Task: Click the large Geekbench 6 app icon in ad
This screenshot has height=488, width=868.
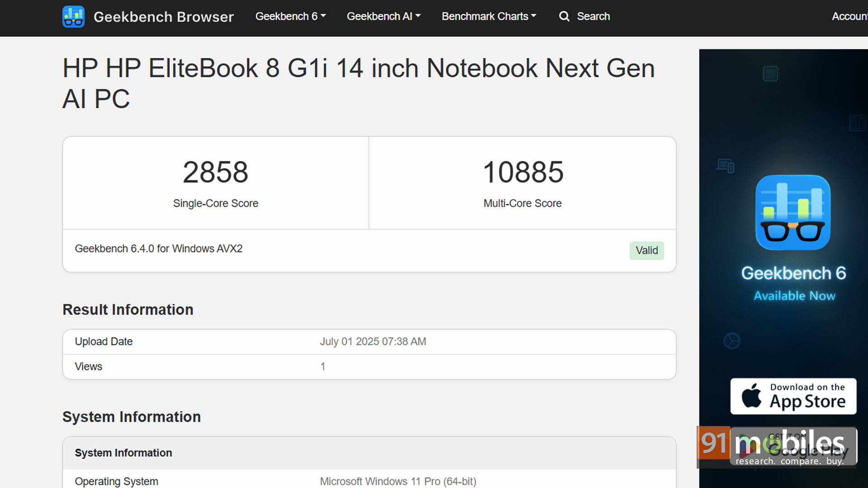Action: click(x=793, y=212)
